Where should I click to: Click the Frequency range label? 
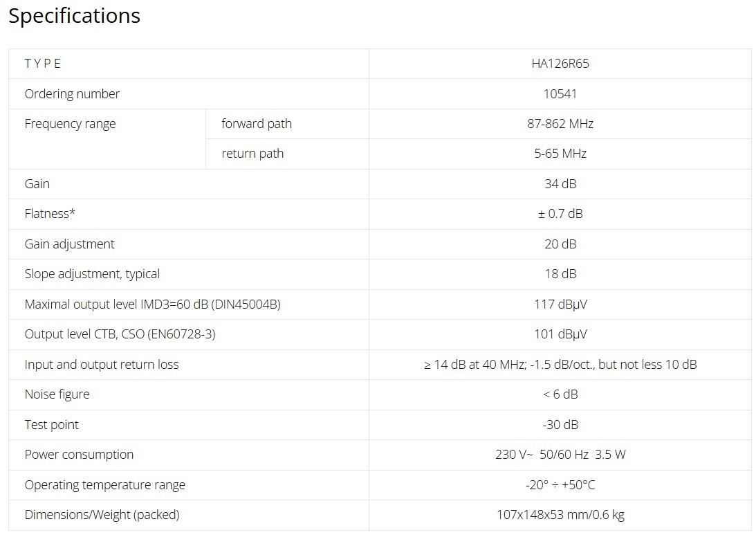coord(70,124)
